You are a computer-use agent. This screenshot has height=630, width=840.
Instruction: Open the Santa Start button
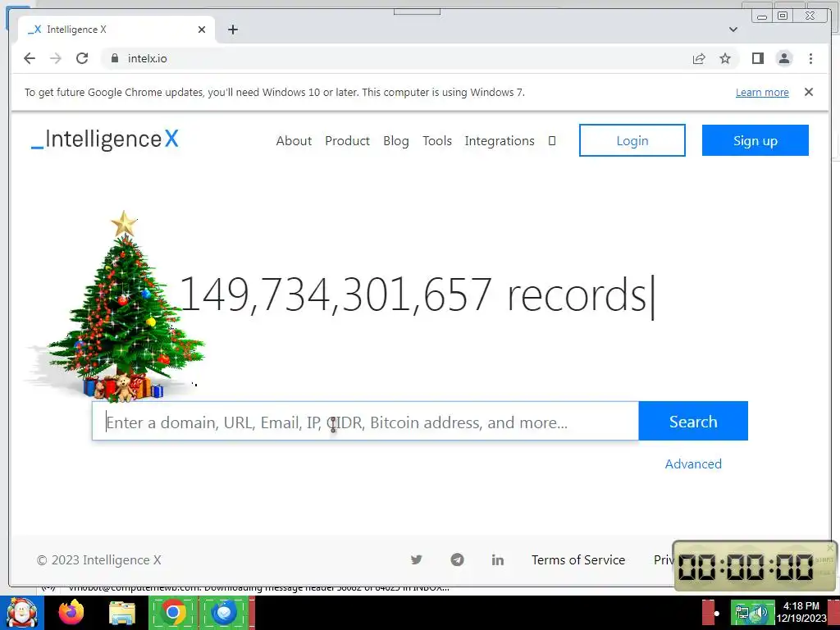tap(22, 613)
